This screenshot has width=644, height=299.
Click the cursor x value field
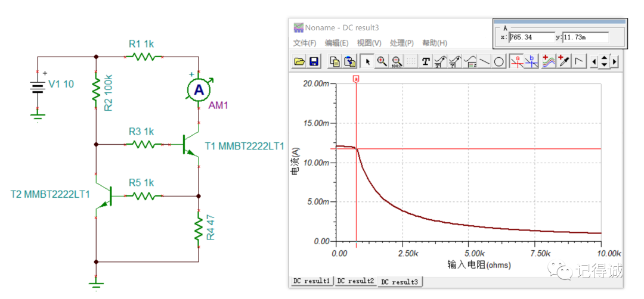click(x=530, y=38)
